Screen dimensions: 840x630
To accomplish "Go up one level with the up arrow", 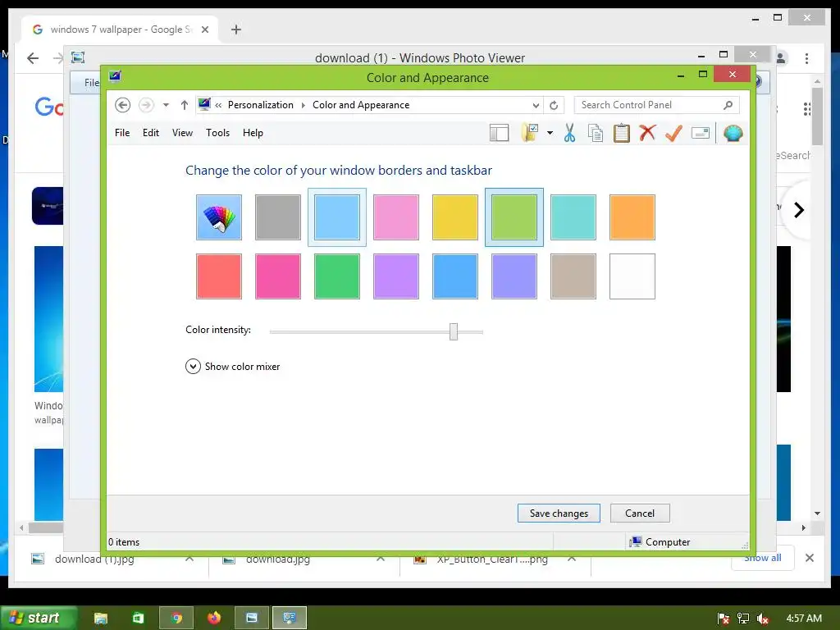I will coord(185,105).
